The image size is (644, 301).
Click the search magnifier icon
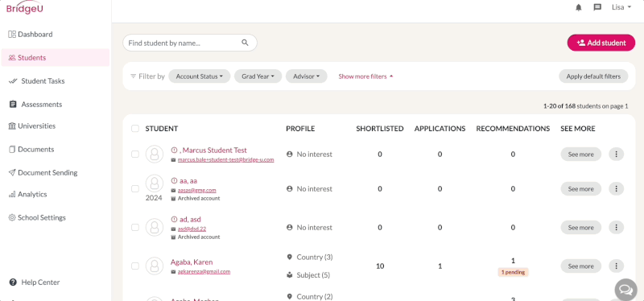(246, 43)
